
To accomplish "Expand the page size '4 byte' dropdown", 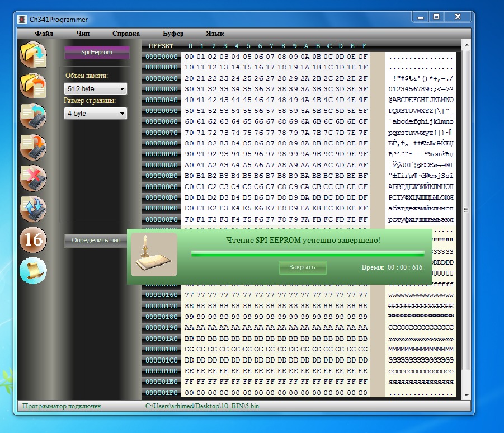I will click(x=96, y=114).
